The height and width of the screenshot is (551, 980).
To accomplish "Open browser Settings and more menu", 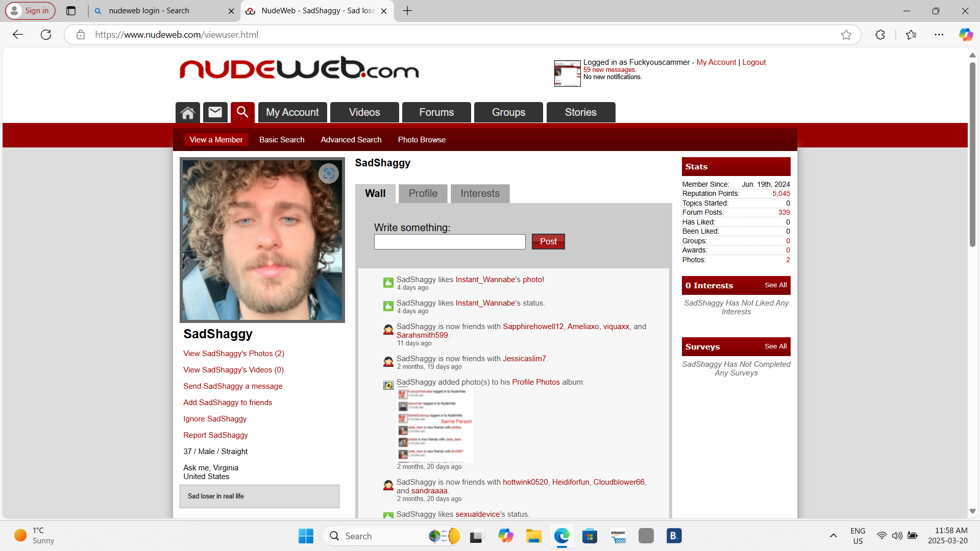I will click(939, 35).
